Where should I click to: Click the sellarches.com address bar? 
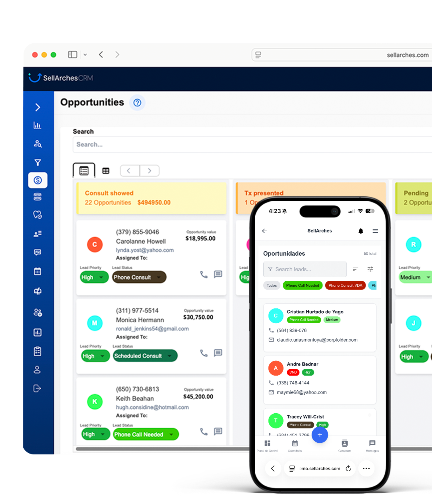pyautogui.click(x=342, y=55)
